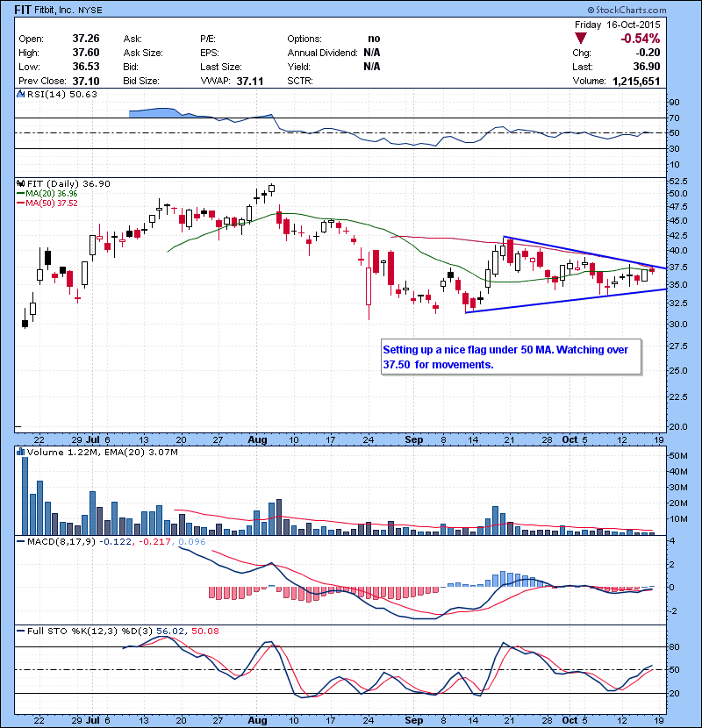The image size is (702, 728).
Task: Click the RSI indicator panel icon
Action: point(20,94)
